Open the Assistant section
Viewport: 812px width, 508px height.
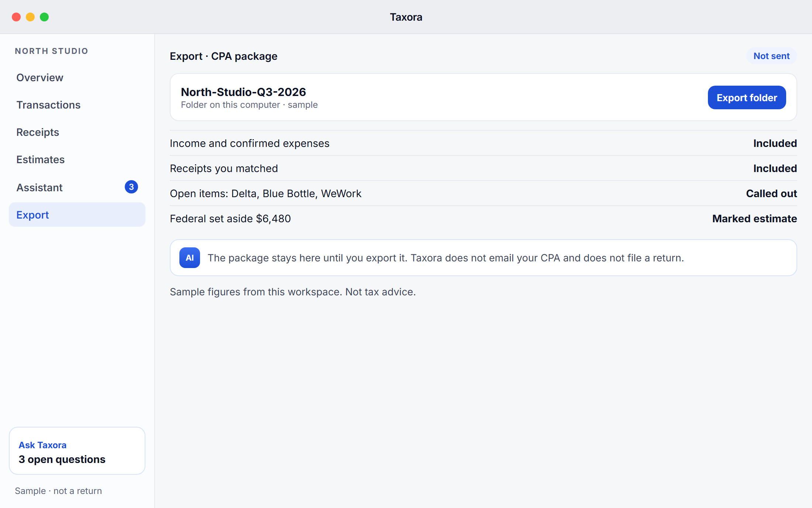(x=77, y=187)
